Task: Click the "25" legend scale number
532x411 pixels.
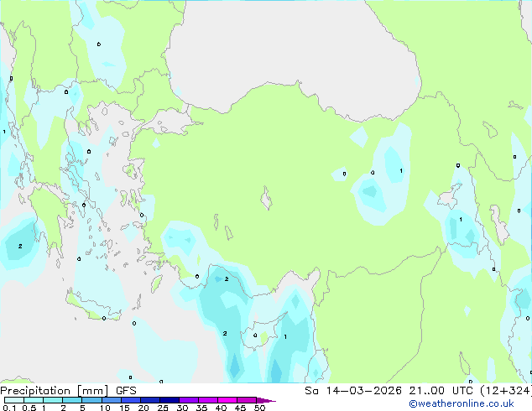Action: pyautogui.click(x=163, y=408)
